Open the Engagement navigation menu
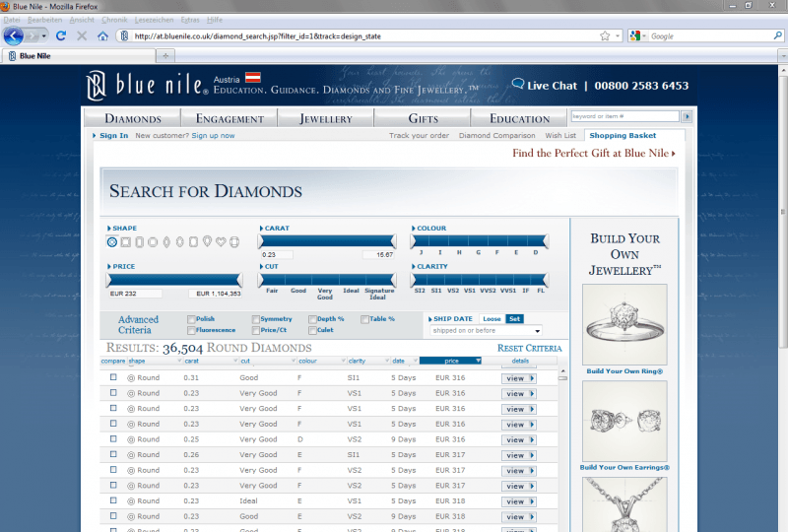The image size is (788, 532). (x=230, y=118)
